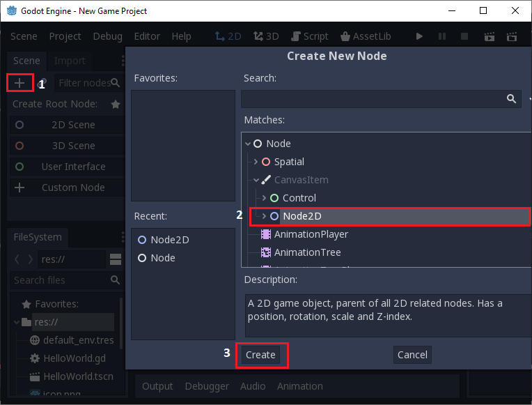Click the AnimationPlayer film icon

tap(266, 234)
